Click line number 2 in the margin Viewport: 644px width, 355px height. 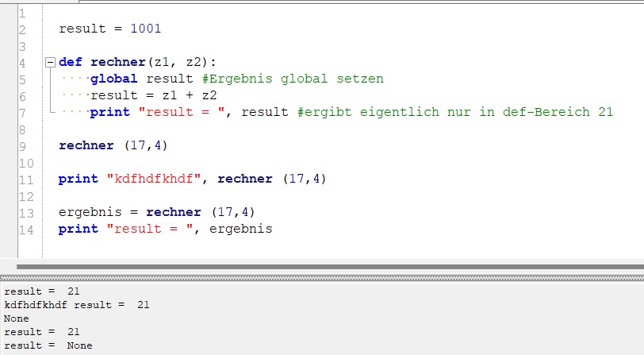coord(22,29)
